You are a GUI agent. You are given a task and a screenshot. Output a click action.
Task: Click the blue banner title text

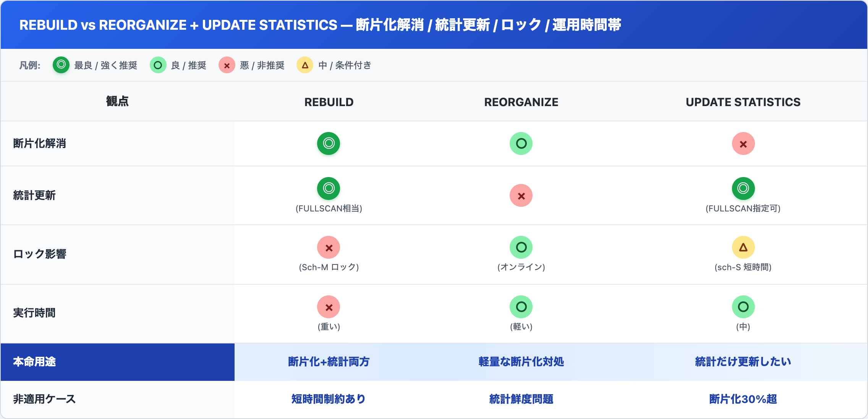tap(320, 25)
